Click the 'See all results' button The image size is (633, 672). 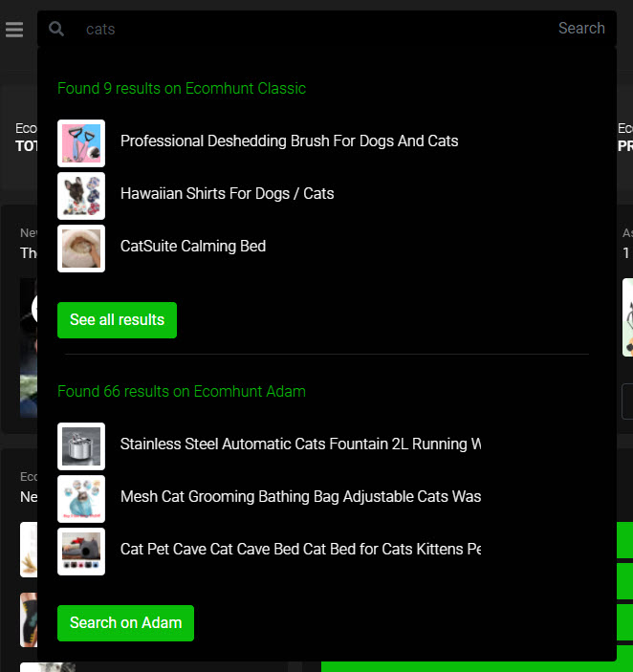[x=117, y=319]
